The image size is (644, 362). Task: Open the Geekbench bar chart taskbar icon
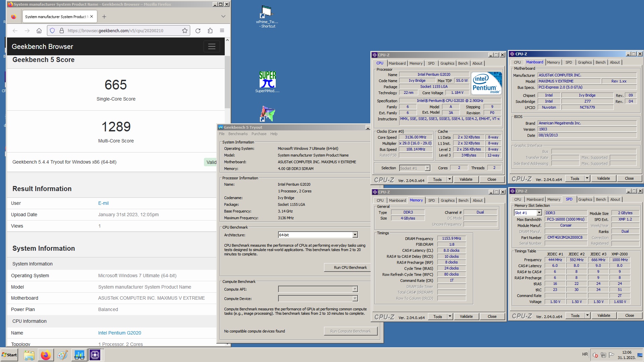79,355
